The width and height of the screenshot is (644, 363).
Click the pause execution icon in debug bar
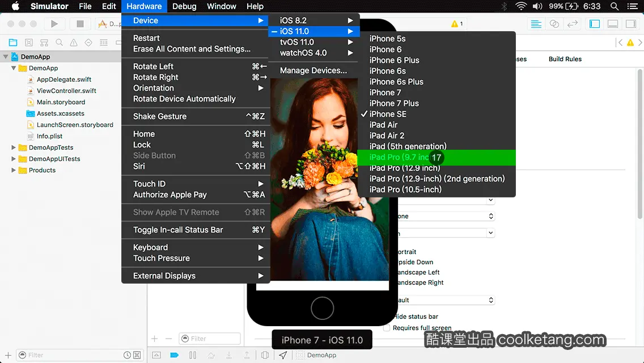coord(193,355)
